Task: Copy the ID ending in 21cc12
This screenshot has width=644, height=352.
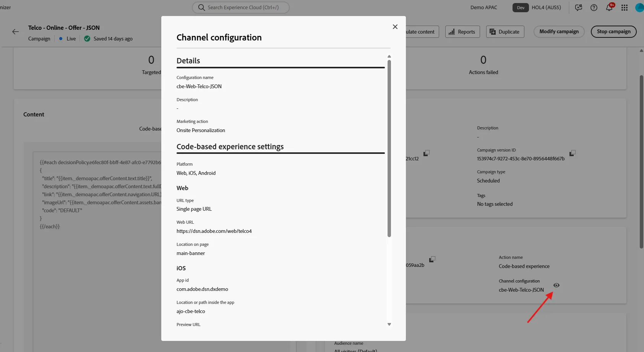Action: coord(427,153)
